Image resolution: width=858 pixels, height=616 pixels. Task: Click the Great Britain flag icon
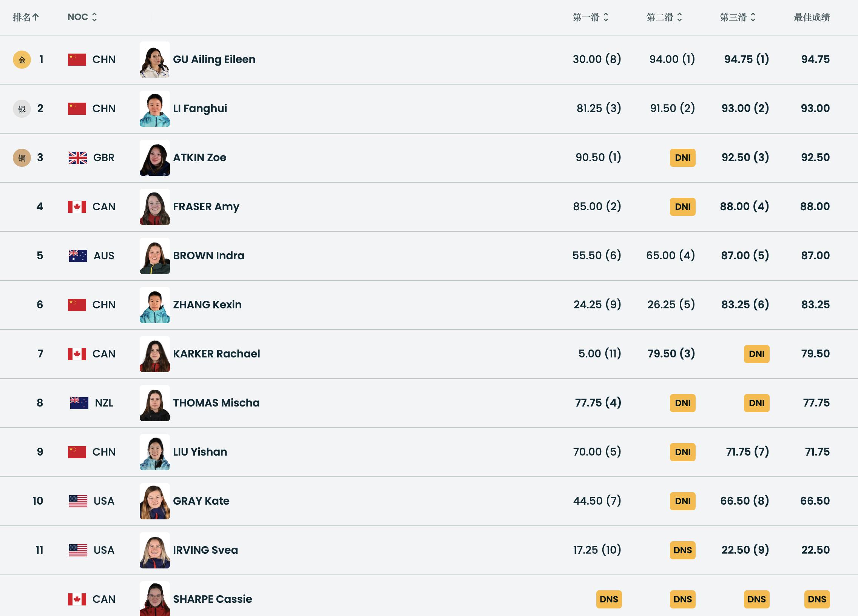(77, 158)
